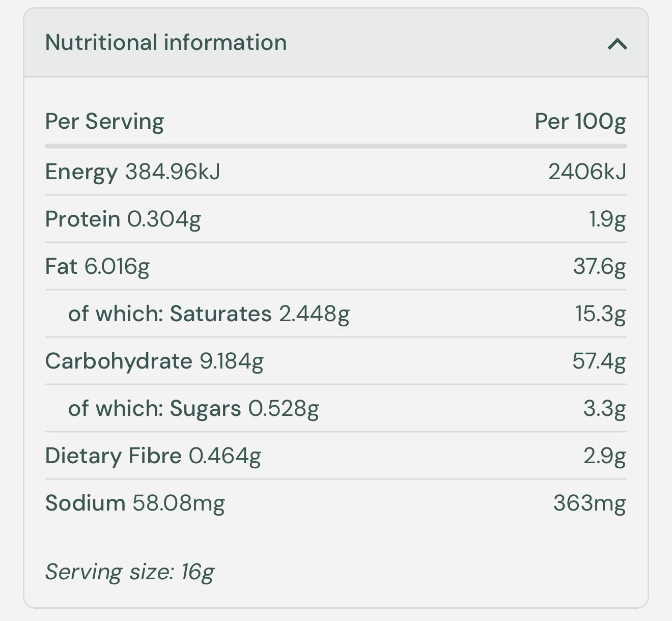This screenshot has width=672, height=621.
Task: Click the Energy 384.96kJ entry
Action: click(x=132, y=172)
